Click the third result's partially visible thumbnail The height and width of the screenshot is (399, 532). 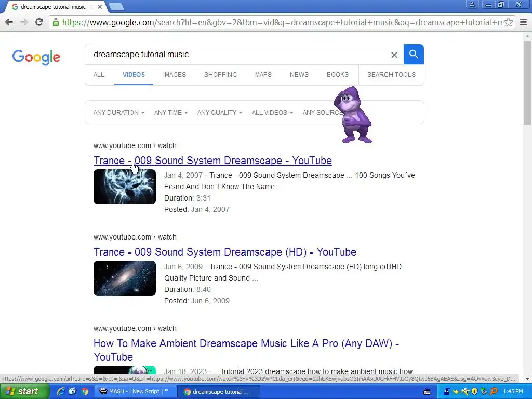pyautogui.click(x=125, y=370)
